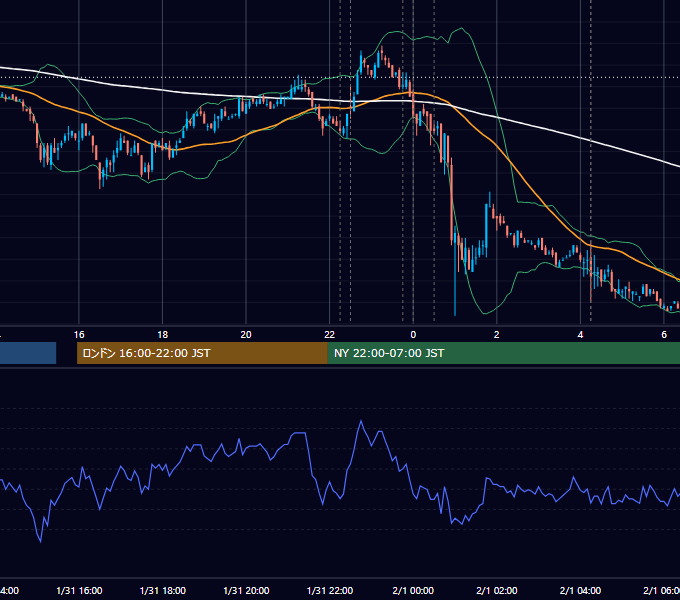Click the '1/31 18:00' oscillator time label
Image resolution: width=680 pixels, height=600 pixels.
click(x=163, y=590)
